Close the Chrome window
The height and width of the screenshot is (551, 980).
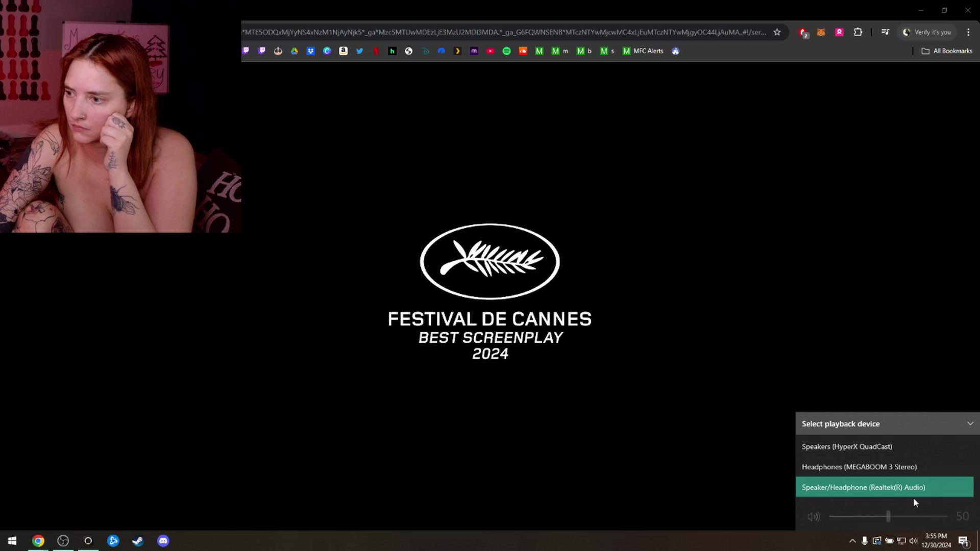pos(968,10)
